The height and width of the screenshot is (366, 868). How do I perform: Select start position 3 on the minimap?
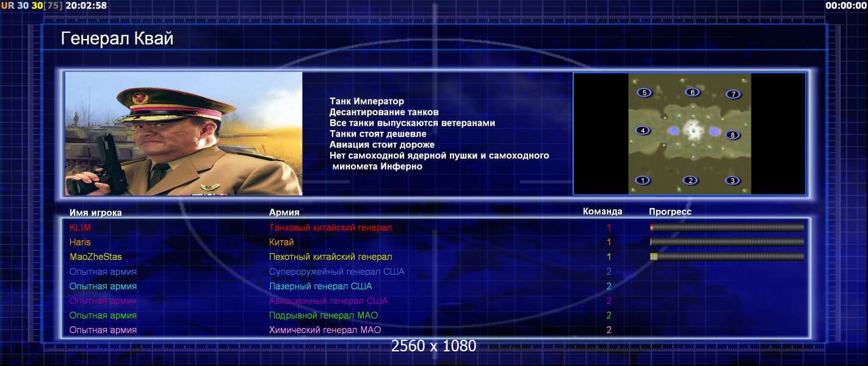732,181
